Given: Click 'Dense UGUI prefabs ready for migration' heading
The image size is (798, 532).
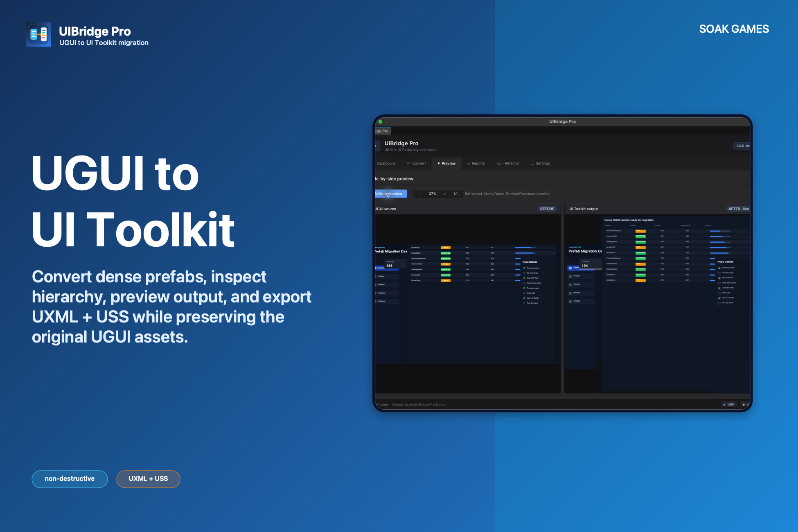Looking at the screenshot, I should tap(629, 220).
